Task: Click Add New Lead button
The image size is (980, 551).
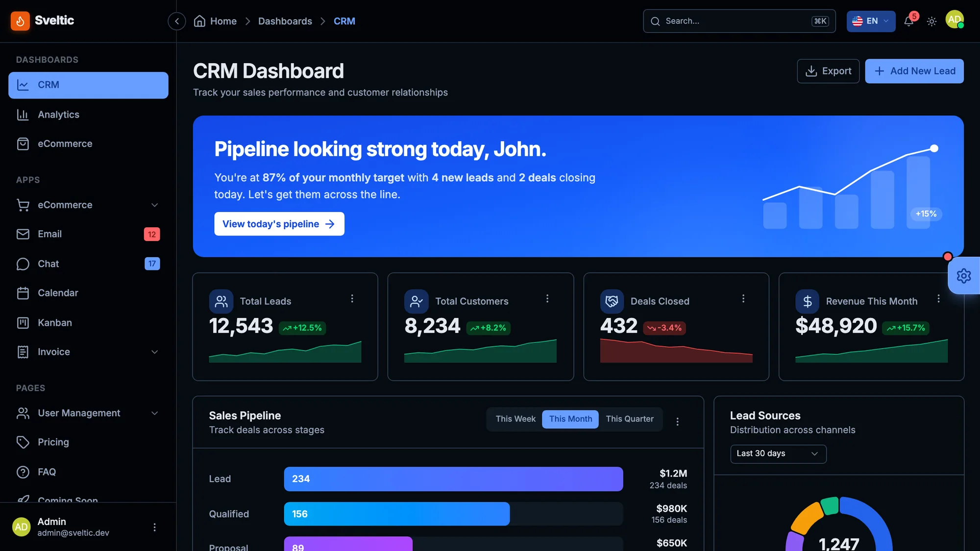Action: (x=914, y=71)
